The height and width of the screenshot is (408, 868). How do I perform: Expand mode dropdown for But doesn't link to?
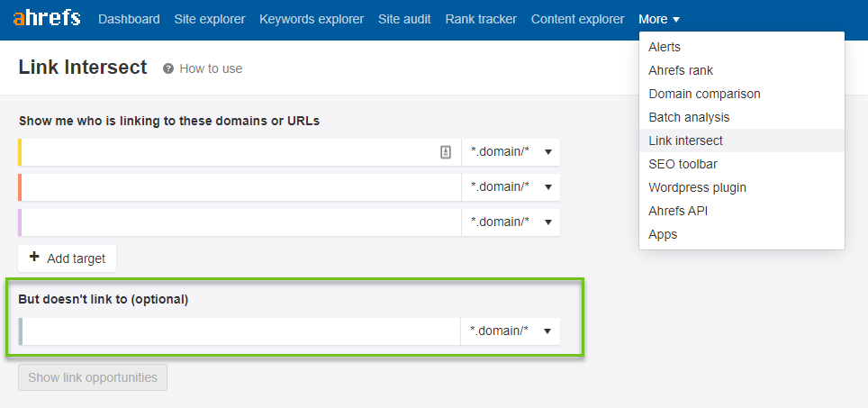511,331
